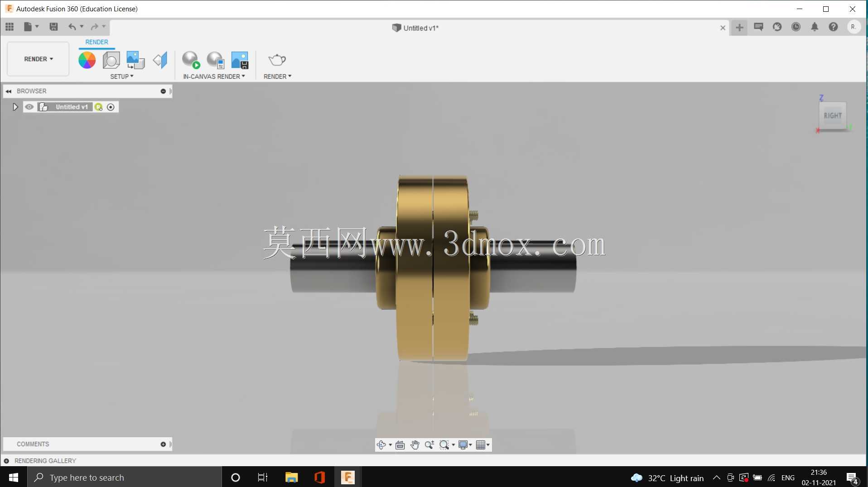868x487 pixels.
Task: Click the Render teapot icon
Action: coord(277,60)
